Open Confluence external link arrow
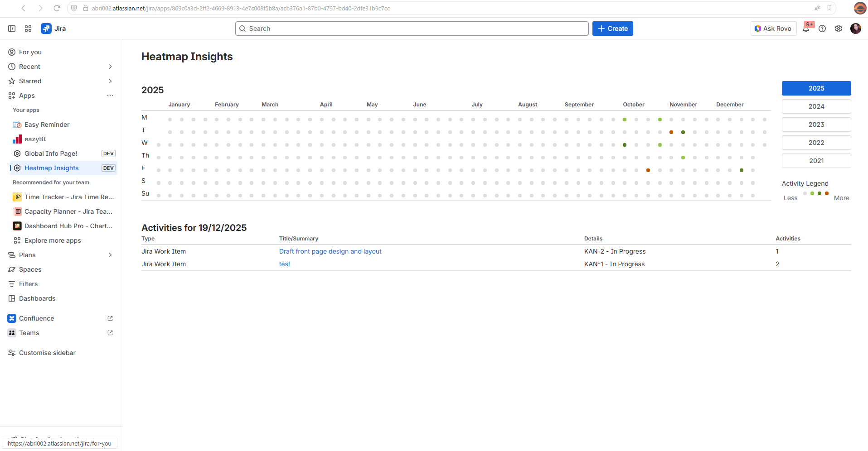The width and height of the screenshot is (868, 451). pyautogui.click(x=110, y=318)
